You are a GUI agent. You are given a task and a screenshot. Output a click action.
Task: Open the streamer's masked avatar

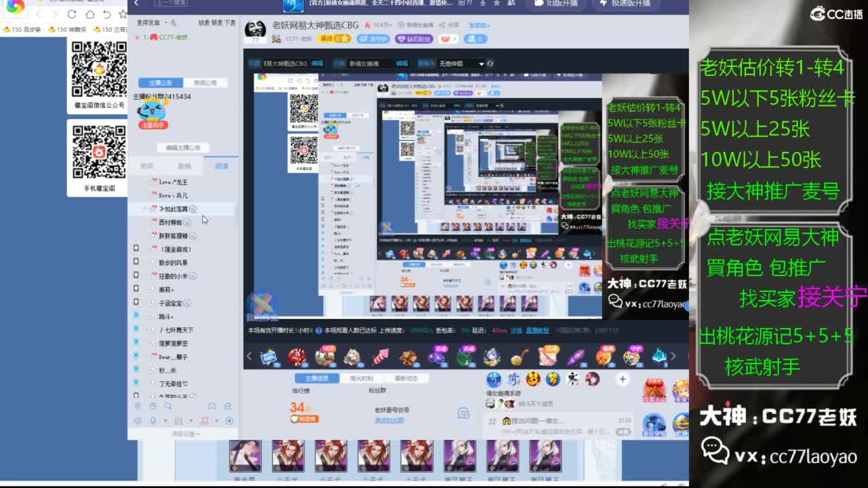[x=255, y=30]
